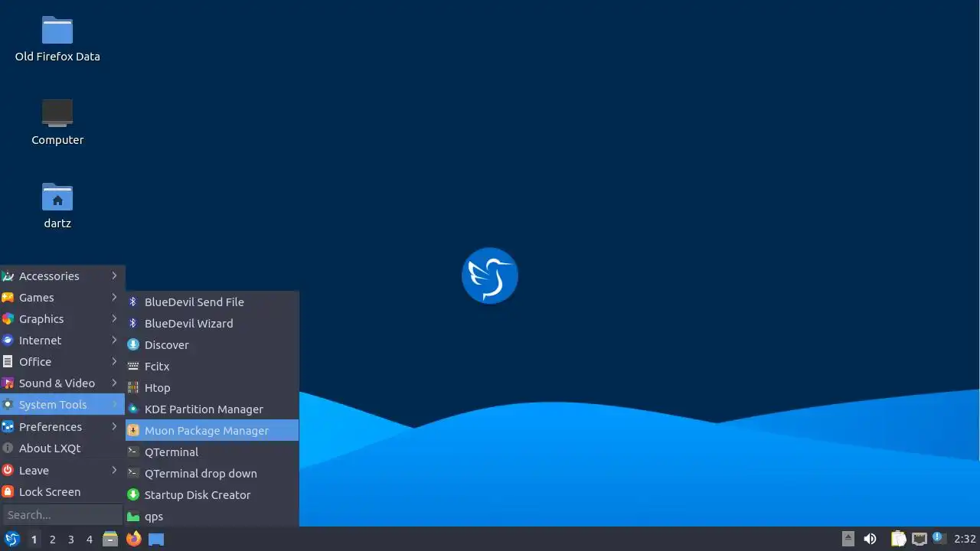Expand the Internet submenu

(x=62, y=340)
